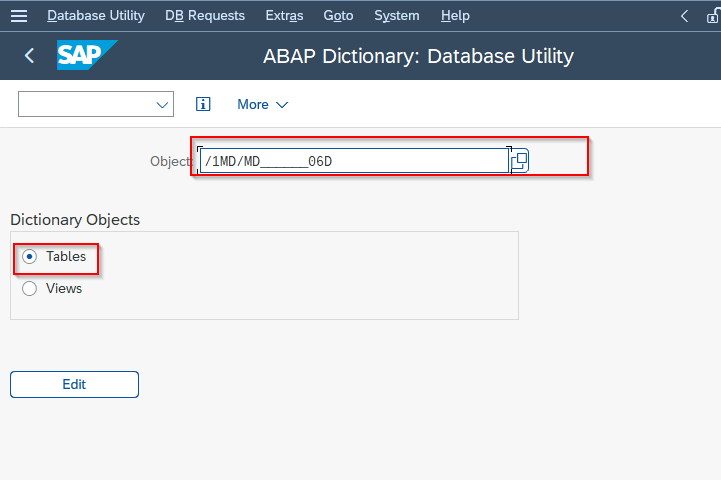Click the top-right collapse chevron arrow
The width and height of the screenshot is (721, 480).
(x=684, y=16)
